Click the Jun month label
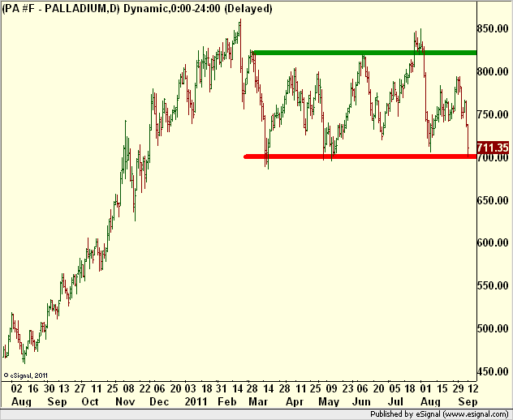 pyautogui.click(x=361, y=401)
